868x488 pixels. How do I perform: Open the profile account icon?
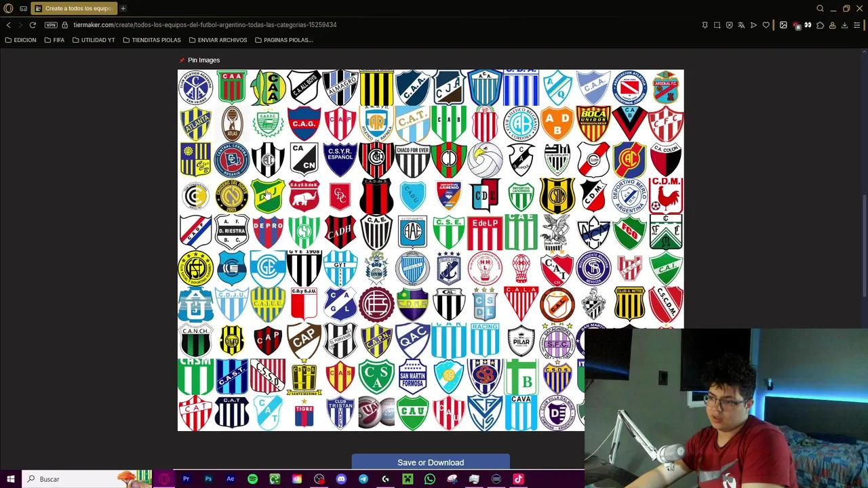832,25
